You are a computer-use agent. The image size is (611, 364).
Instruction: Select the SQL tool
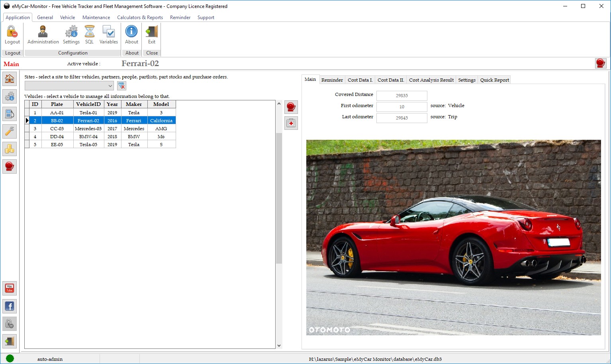tap(89, 34)
